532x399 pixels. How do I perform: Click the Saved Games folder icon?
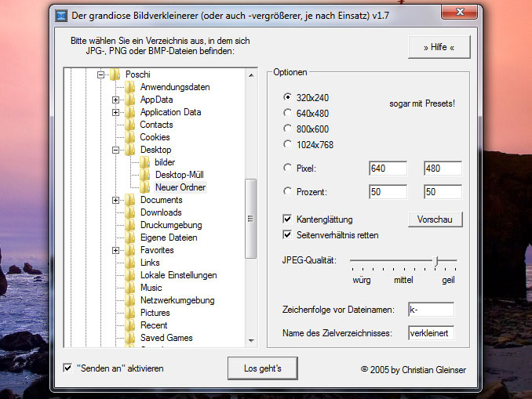tap(130, 338)
